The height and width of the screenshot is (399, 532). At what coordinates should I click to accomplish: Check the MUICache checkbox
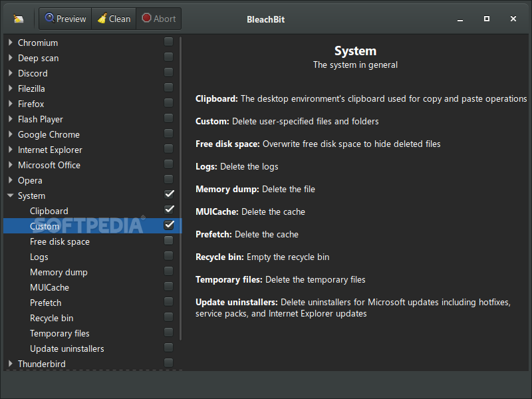pos(169,287)
